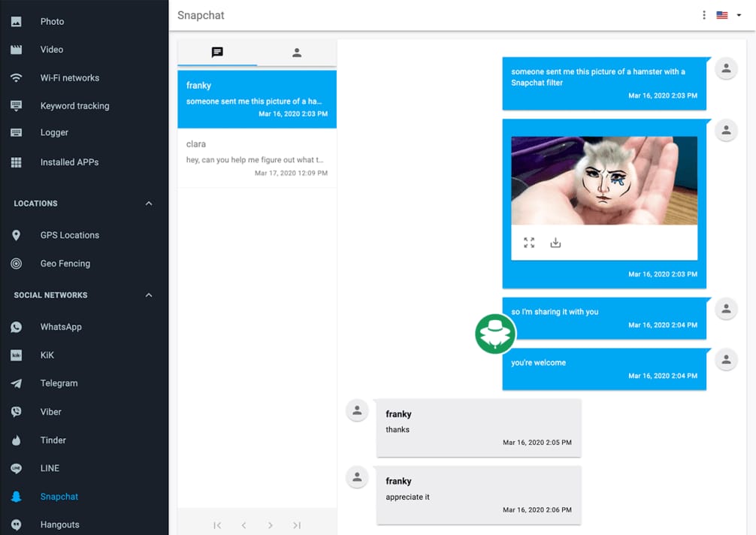Open the three-dot overflow menu
The height and width of the screenshot is (535, 756).
click(x=703, y=14)
